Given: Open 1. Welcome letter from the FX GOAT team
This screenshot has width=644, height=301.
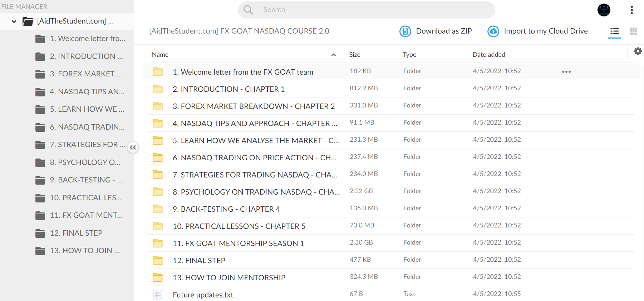Looking at the screenshot, I should (x=243, y=72).
